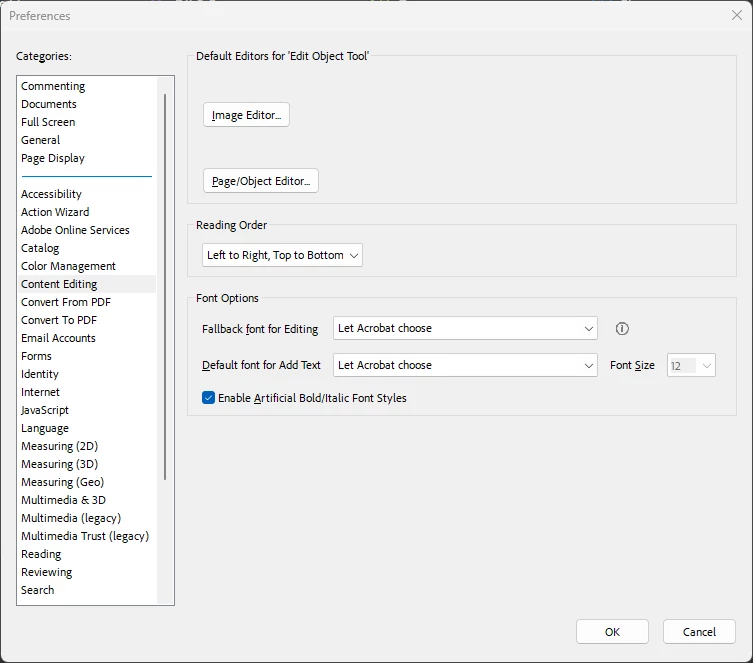Choose Multimedia & 3D category
This screenshot has width=753, height=663.
[x=87, y=500]
